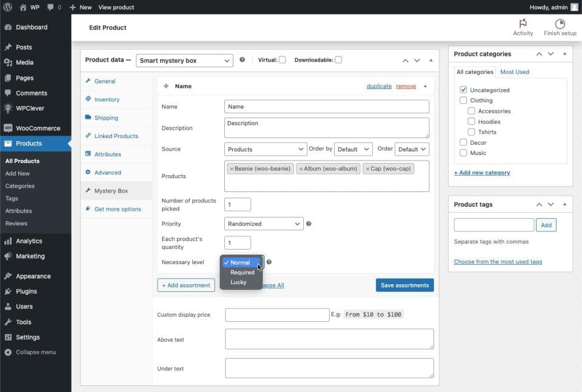Enable the Downloadable checkbox
Image resolution: width=582 pixels, height=392 pixels.
pyautogui.click(x=338, y=60)
